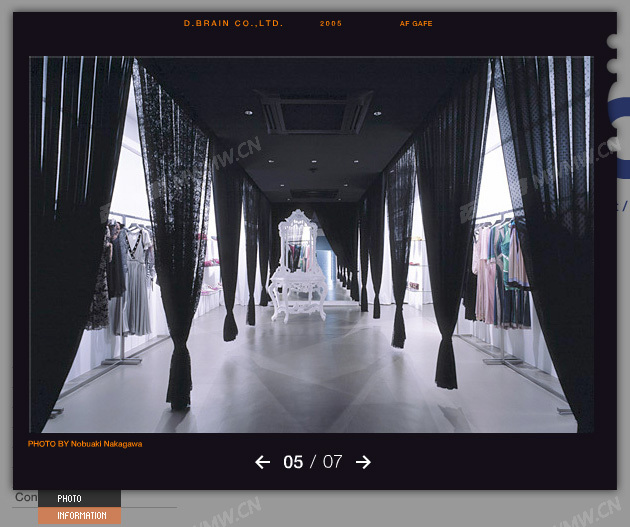
Task: Advance to next photo with right arrow
Action: (363, 462)
